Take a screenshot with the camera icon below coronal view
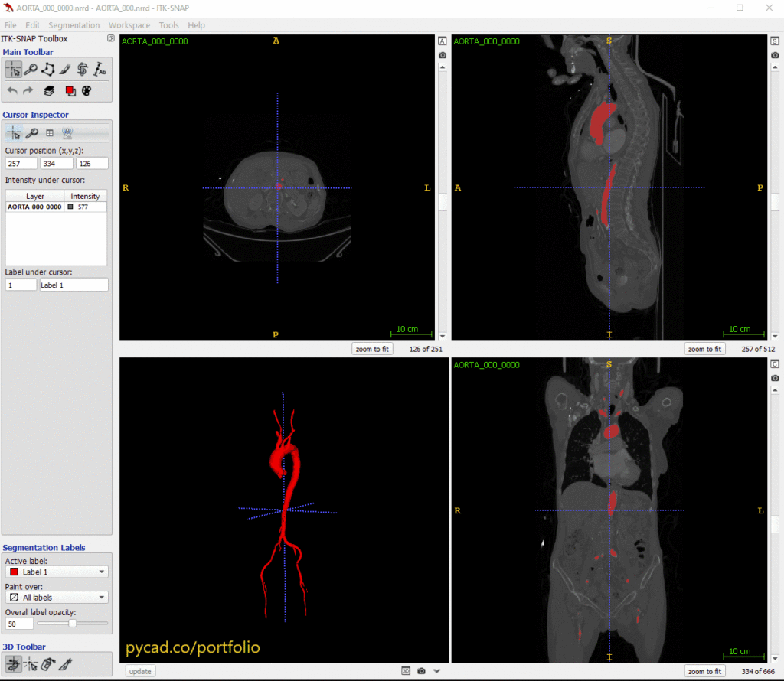The width and height of the screenshot is (784, 681). pyautogui.click(x=775, y=377)
